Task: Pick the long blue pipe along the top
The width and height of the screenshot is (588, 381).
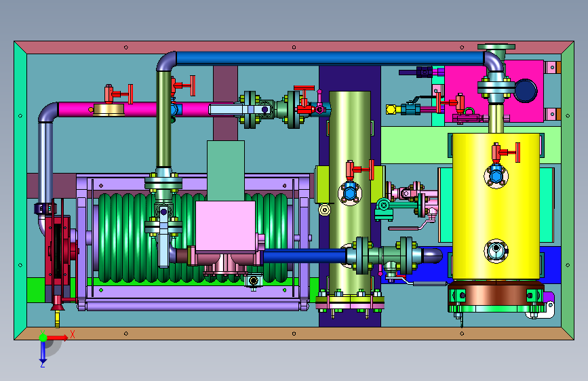Action: pos(330,58)
